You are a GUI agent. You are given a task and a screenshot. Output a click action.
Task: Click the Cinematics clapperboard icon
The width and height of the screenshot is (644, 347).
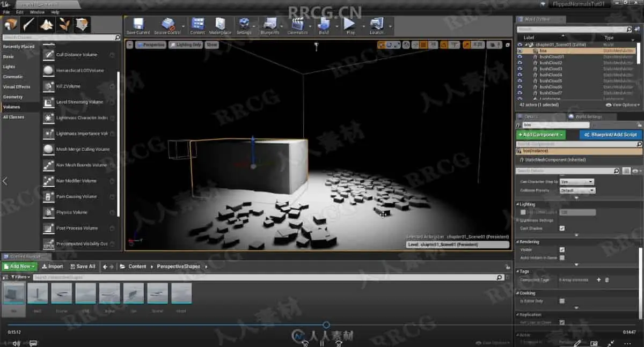tap(297, 24)
